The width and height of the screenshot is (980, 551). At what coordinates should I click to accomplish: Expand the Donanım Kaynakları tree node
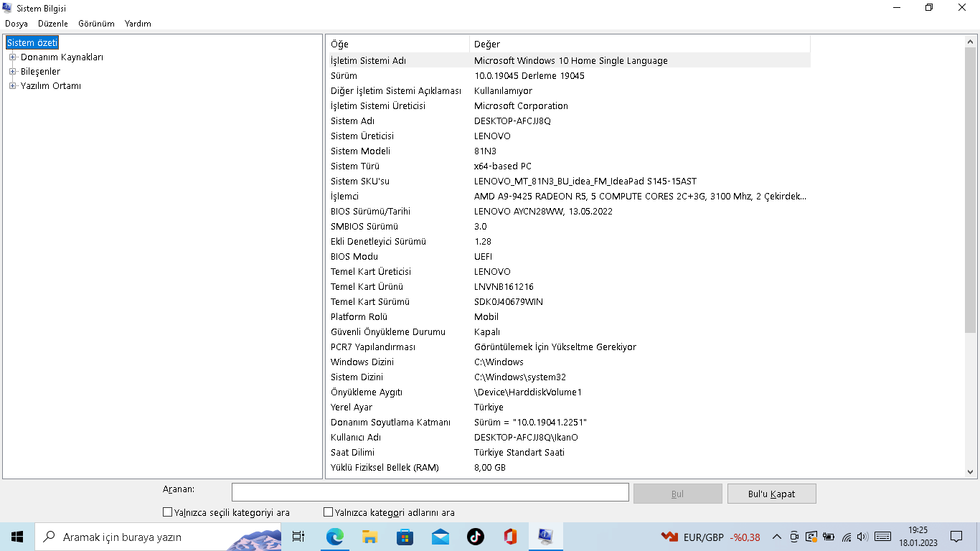(x=12, y=57)
